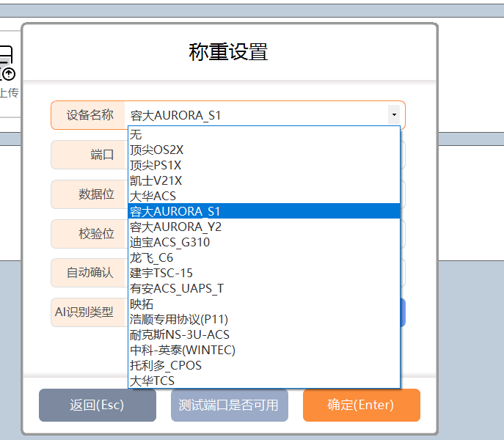Select 浩顺专用协议(P11) option

(x=264, y=319)
